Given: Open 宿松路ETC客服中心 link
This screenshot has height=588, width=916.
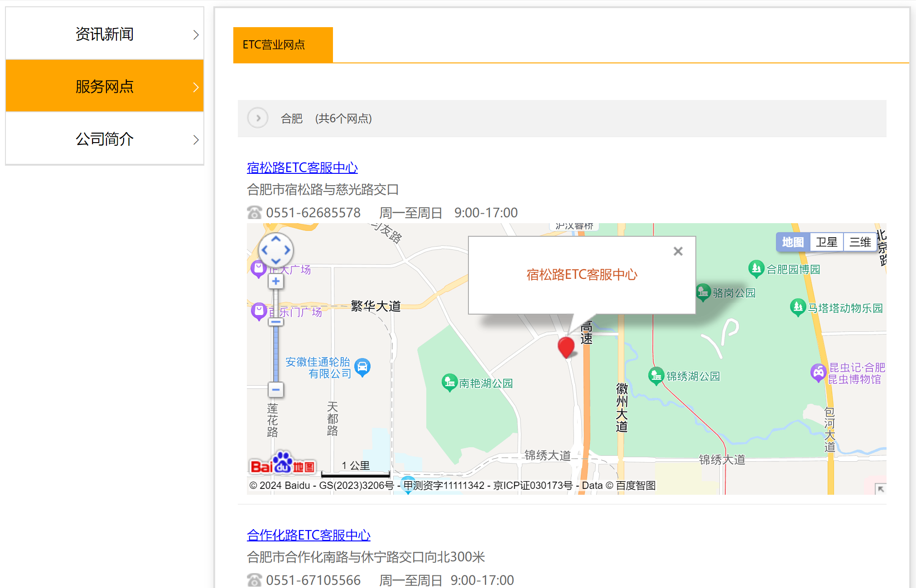Looking at the screenshot, I should [x=302, y=167].
